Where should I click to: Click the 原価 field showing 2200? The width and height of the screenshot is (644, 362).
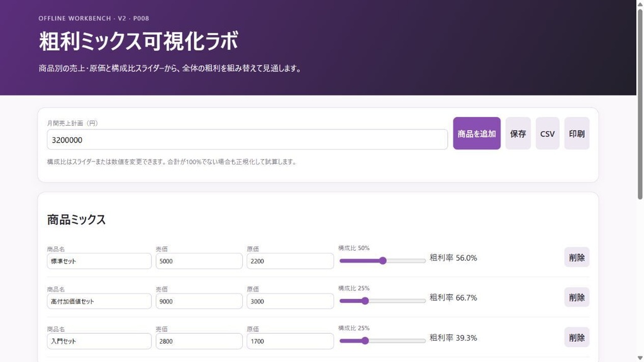[x=290, y=261]
